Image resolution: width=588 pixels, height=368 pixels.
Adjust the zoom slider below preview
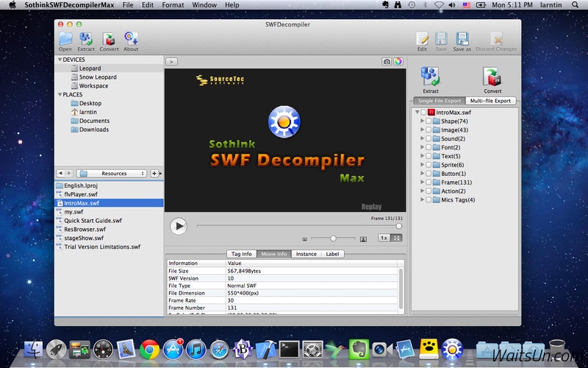pos(333,238)
